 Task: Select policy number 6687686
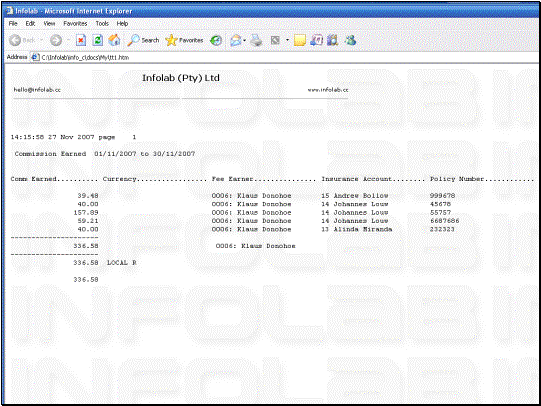[x=444, y=221]
